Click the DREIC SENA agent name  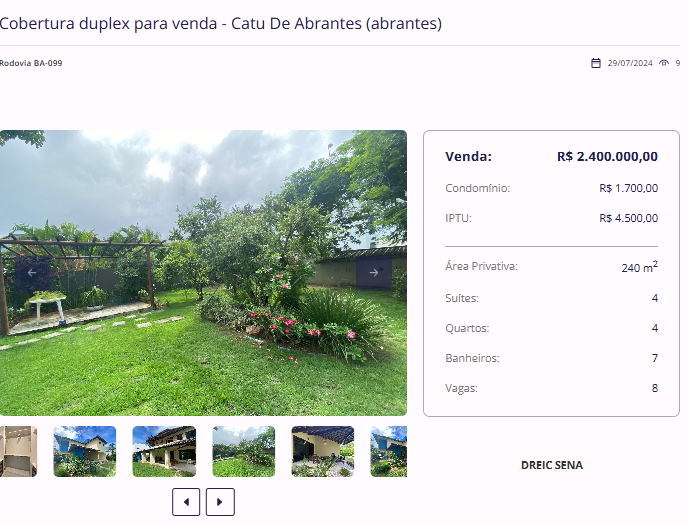tap(552, 465)
